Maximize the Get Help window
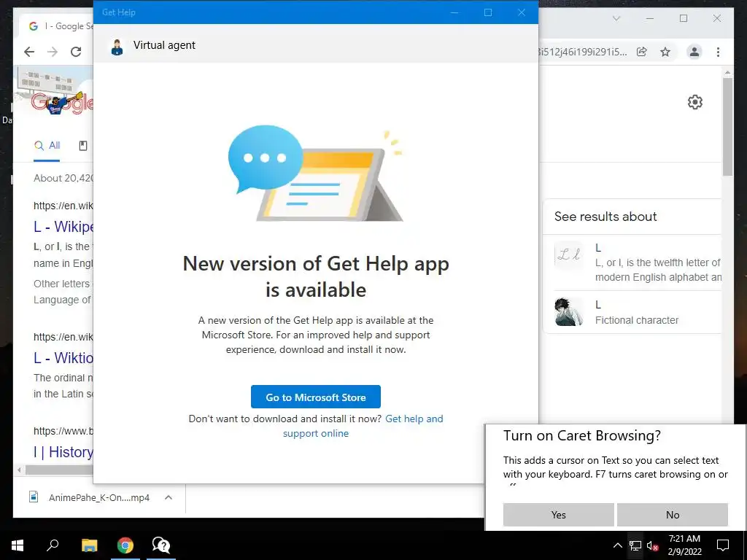 pyautogui.click(x=488, y=12)
